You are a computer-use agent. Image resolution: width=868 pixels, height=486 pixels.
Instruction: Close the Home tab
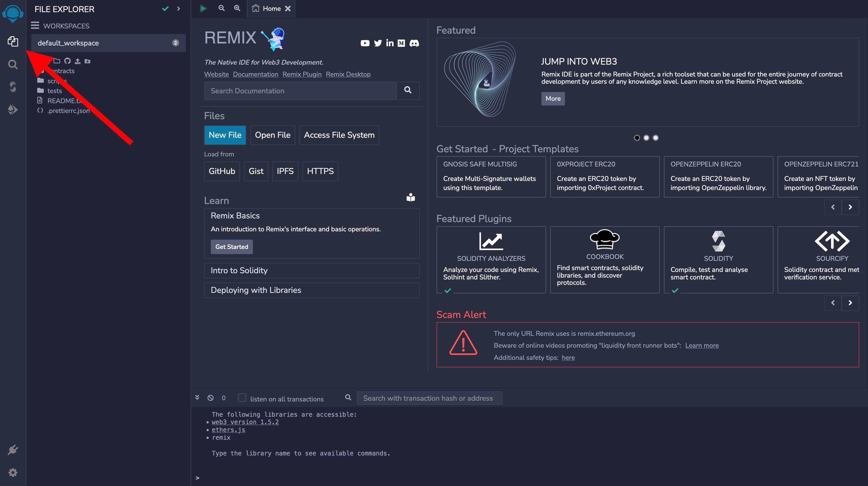click(x=288, y=9)
